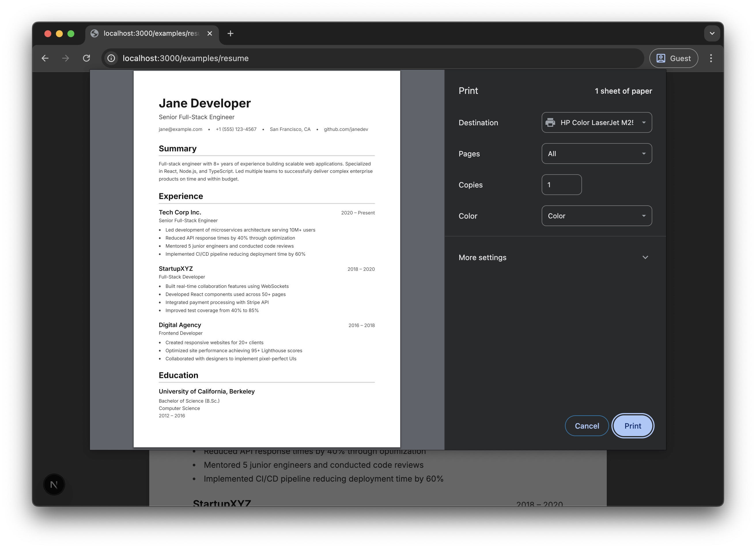The image size is (756, 549).
Task: Click the address bar URL text
Action: [186, 58]
